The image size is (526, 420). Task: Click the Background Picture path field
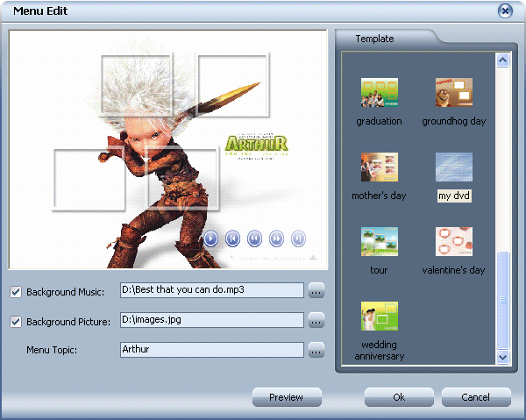[212, 320]
